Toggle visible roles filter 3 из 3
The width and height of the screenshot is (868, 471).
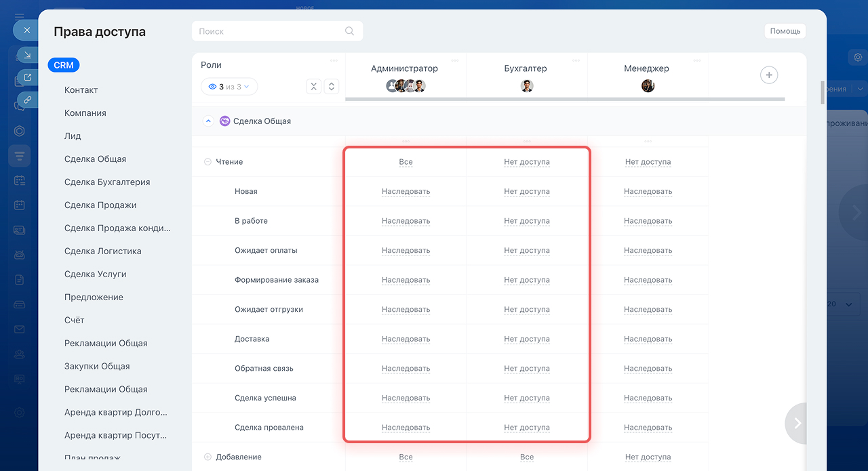(x=229, y=87)
